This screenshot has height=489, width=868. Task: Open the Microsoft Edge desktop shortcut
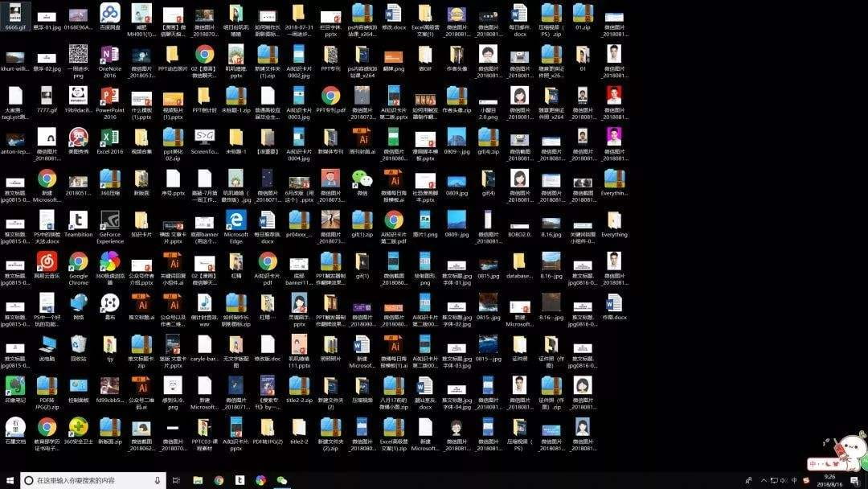click(236, 220)
